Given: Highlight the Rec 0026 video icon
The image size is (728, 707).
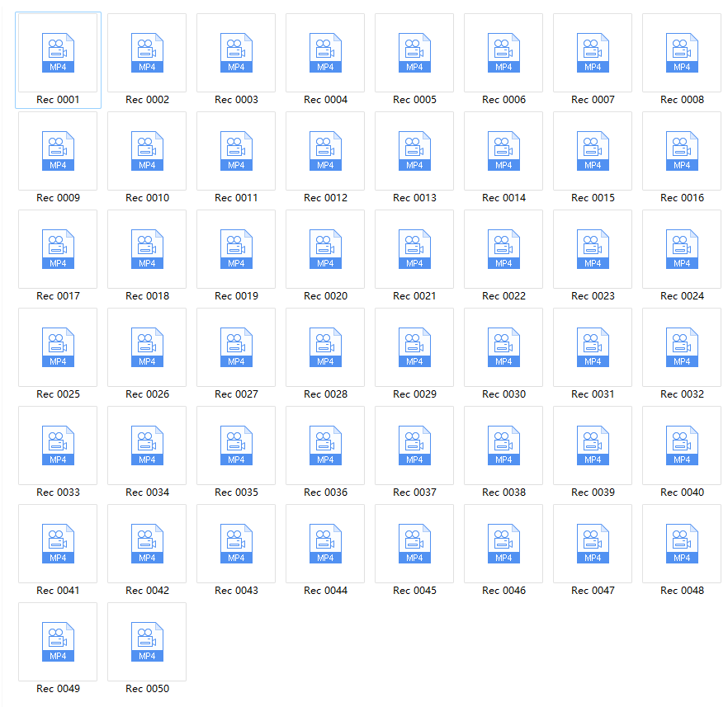Looking at the screenshot, I should point(147,347).
